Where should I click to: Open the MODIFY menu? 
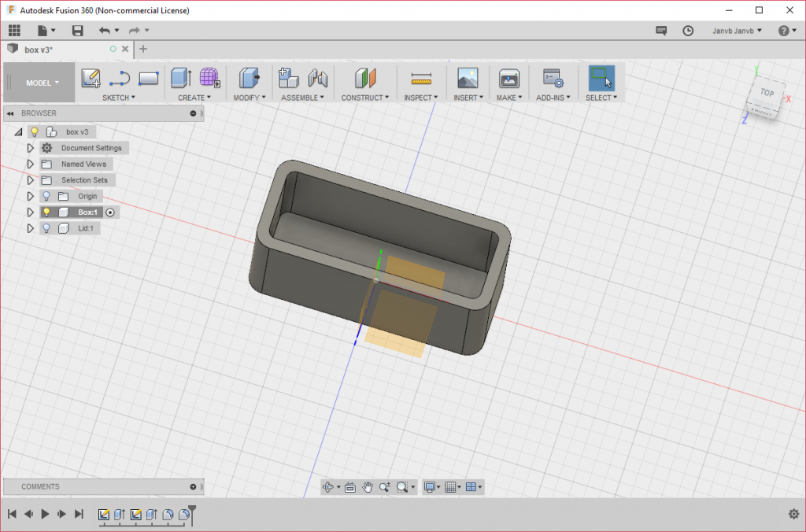(250, 98)
